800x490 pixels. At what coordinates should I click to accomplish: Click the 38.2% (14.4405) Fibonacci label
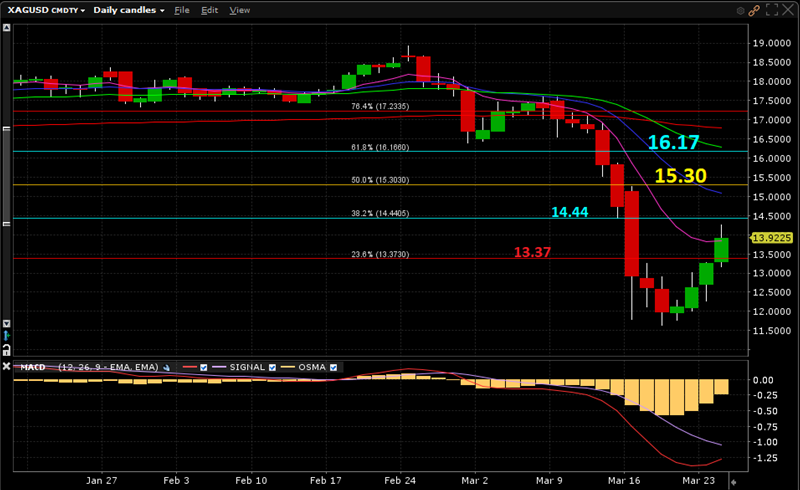380,213
